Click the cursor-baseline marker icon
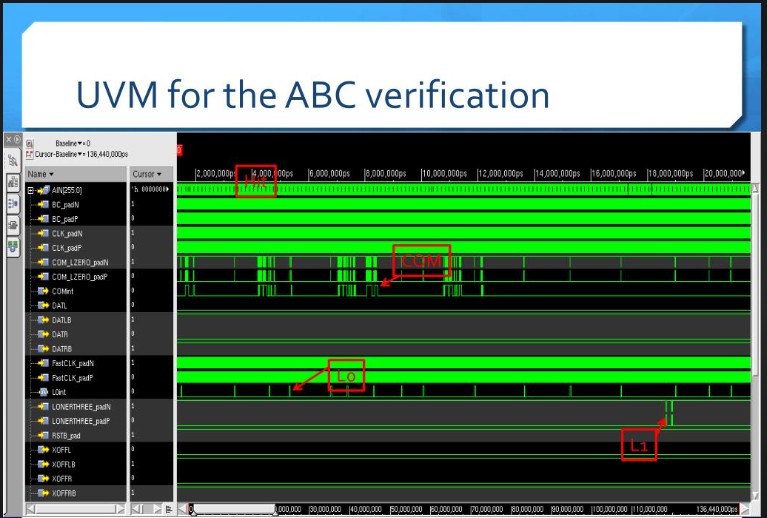This screenshot has height=518, width=767. pos(29,155)
